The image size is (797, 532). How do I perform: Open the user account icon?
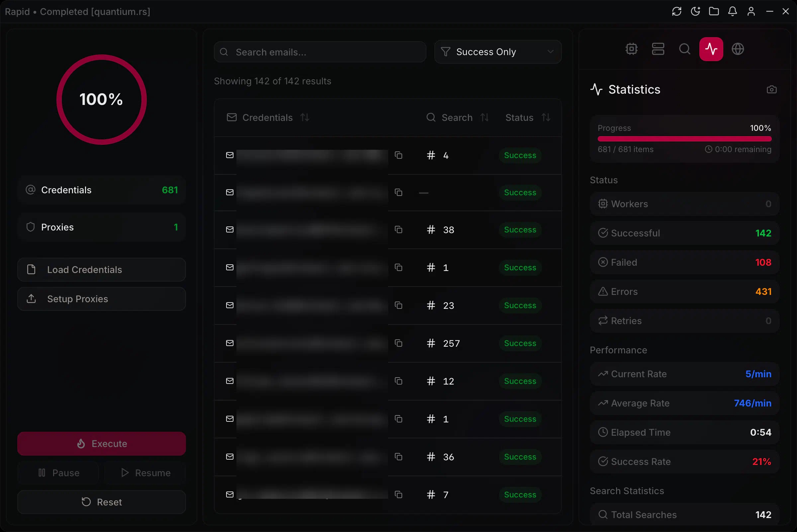click(751, 12)
